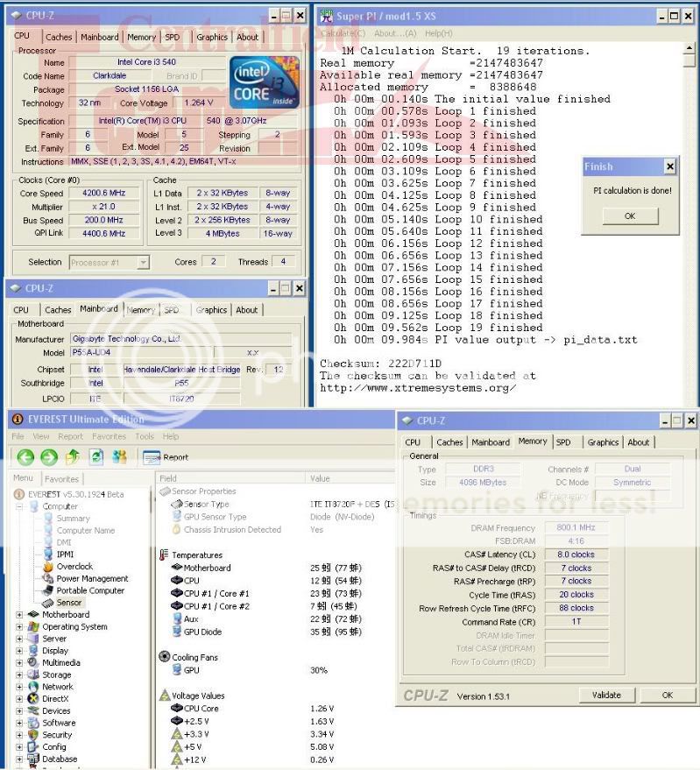Image resolution: width=700 pixels, height=770 pixels.
Task: Click the Security node icon
Action: [x=33, y=735]
